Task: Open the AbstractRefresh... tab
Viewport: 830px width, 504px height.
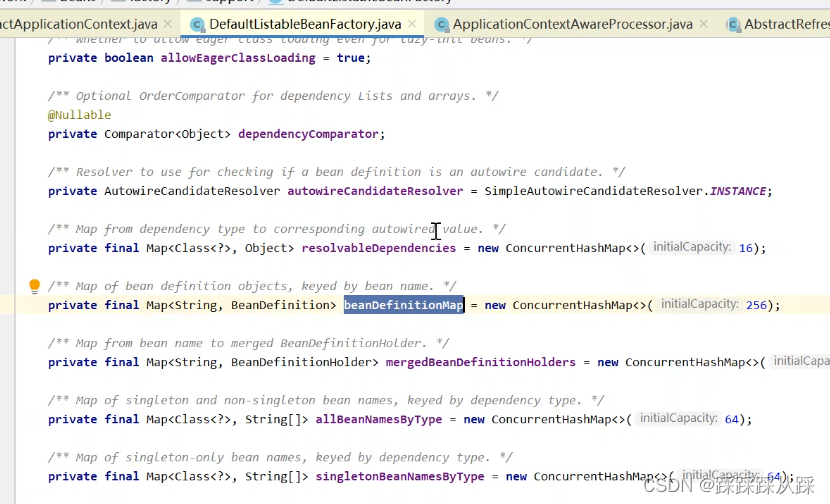Action: (x=787, y=24)
